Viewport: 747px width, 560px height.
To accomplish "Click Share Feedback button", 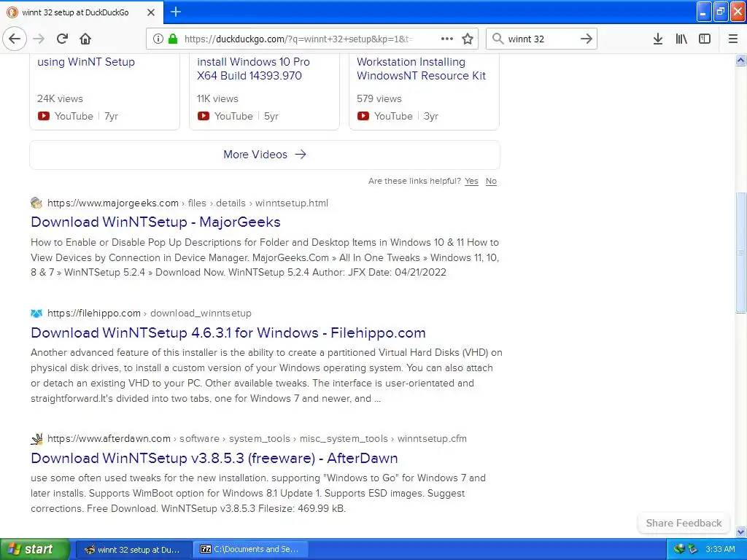I will coord(684,523).
